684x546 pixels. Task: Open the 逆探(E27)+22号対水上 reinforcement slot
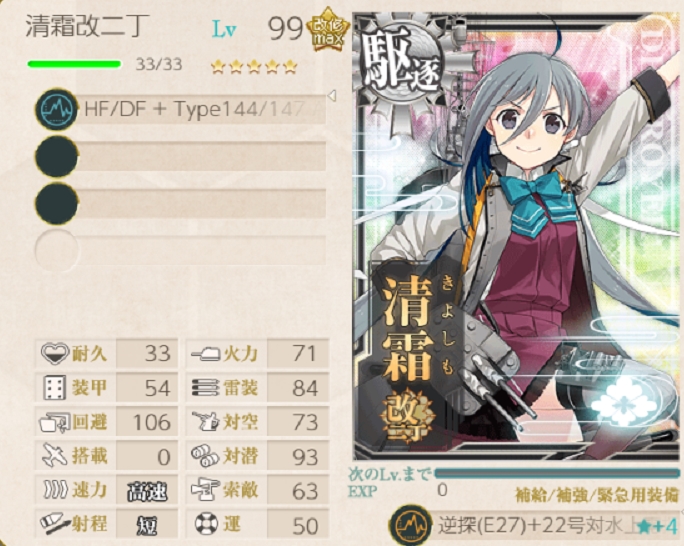(534, 526)
